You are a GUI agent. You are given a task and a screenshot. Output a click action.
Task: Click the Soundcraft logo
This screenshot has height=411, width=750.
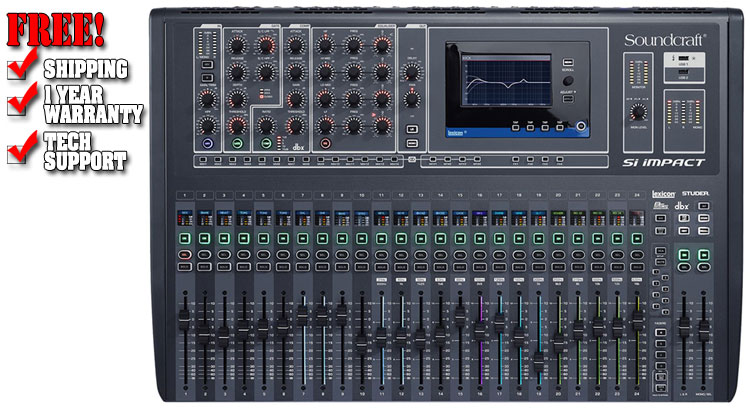(665, 40)
